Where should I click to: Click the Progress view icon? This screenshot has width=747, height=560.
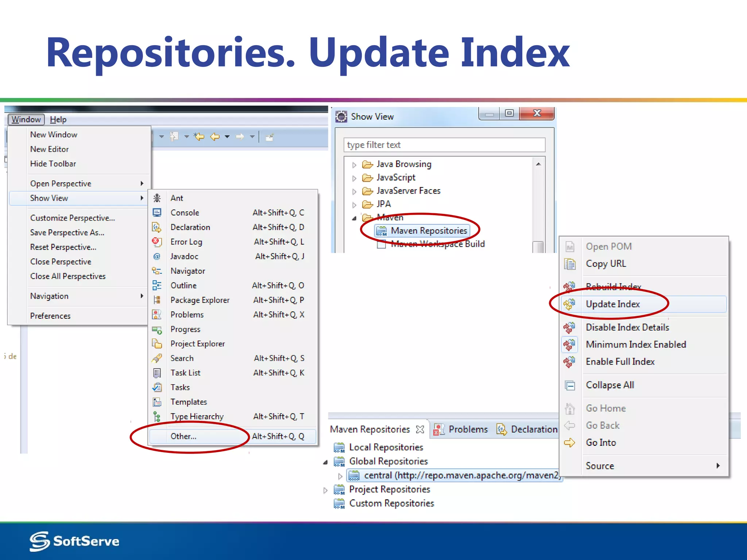[157, 330]
